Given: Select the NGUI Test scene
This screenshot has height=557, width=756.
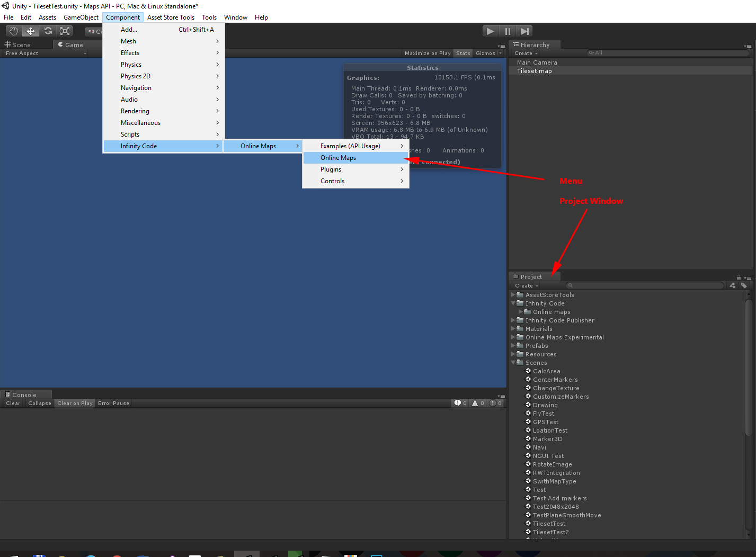Looking at the screenshot, I should click(x=548, y=456).
